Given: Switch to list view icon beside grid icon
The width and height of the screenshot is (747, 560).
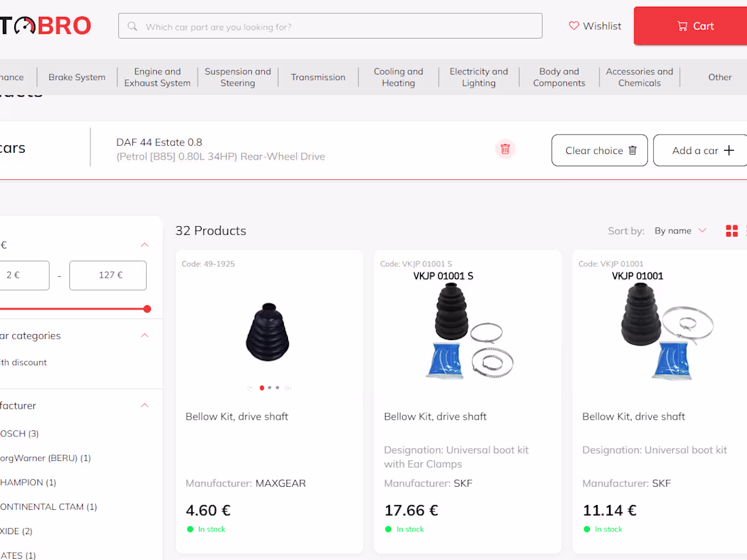Looking at the screenshot, I should pos(745,231).
